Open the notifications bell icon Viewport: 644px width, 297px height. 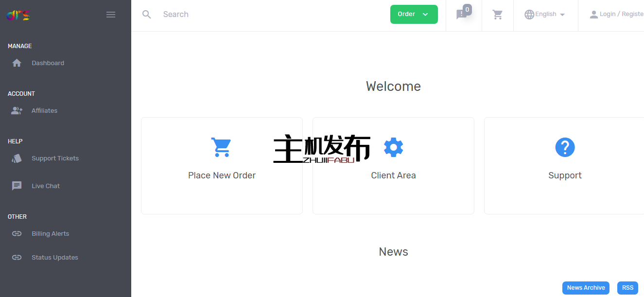(x=462, y=14)
